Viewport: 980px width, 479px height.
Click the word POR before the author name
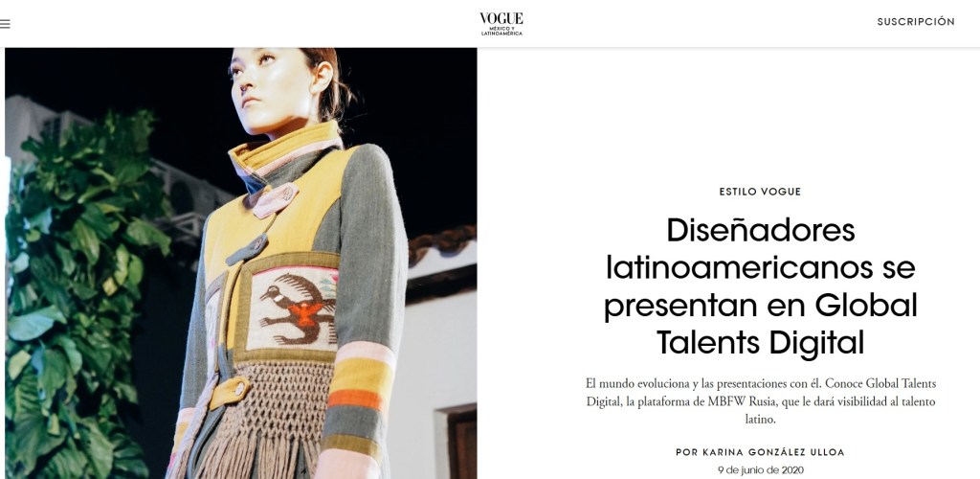click(x=683, y=452)
